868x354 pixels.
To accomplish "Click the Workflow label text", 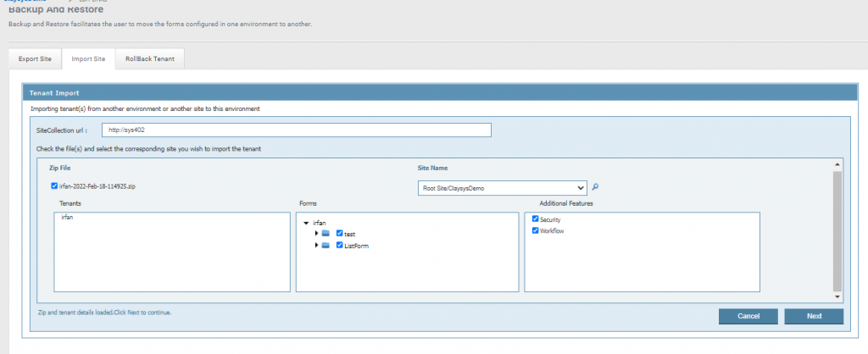I will (552, 231).
